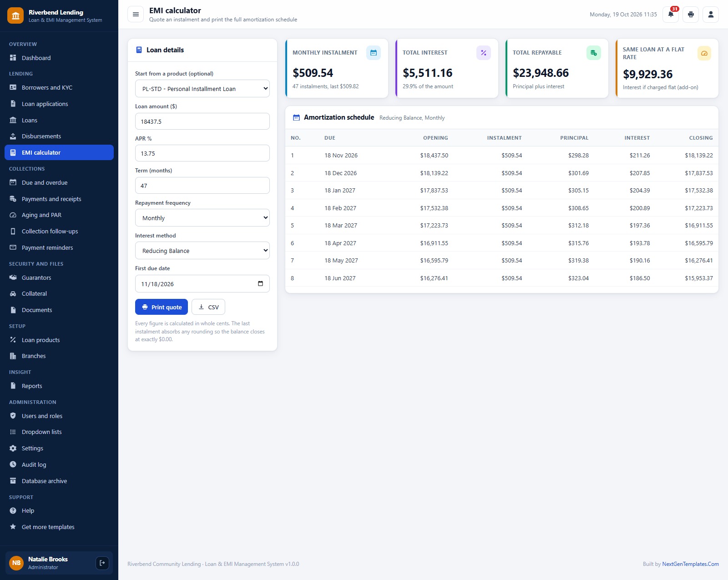Download the schedule as CSV
This screenshot has width=728, height=580.
point(208,307)
